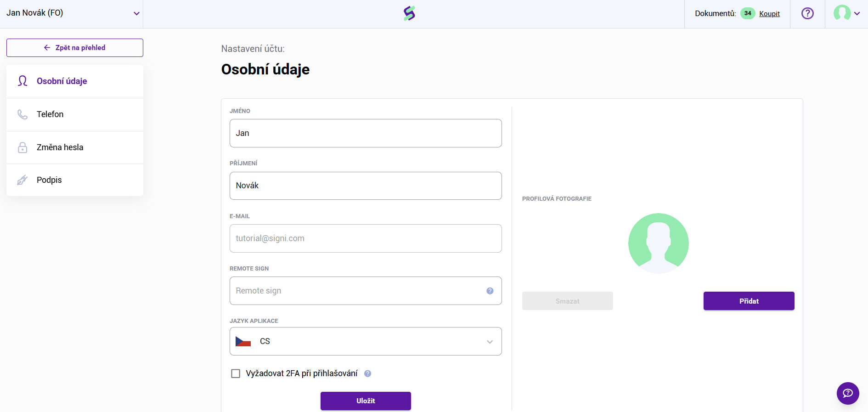This screenshot has width=868, height=412.
Task: Click the padlock icon for Změna hesla
Action: (x=23, y=147)
